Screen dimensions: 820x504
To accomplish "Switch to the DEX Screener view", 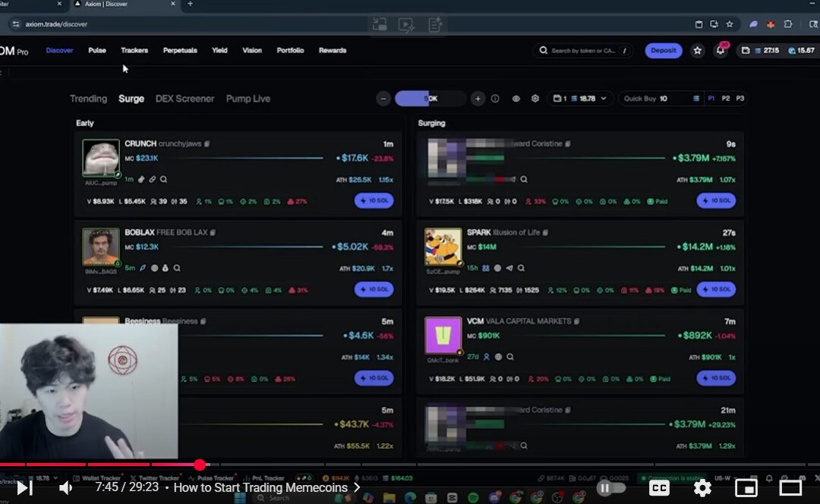I will tap(184, 98).
